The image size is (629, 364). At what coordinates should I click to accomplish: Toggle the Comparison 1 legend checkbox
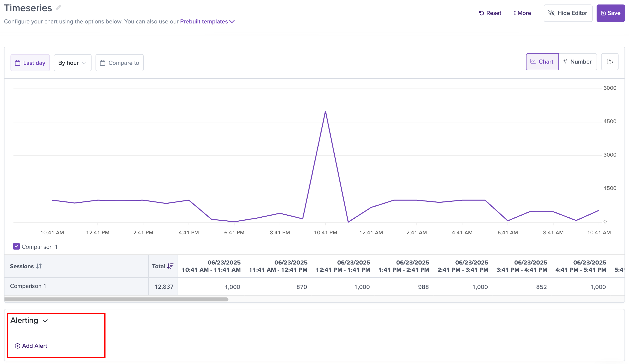[16, 247]
